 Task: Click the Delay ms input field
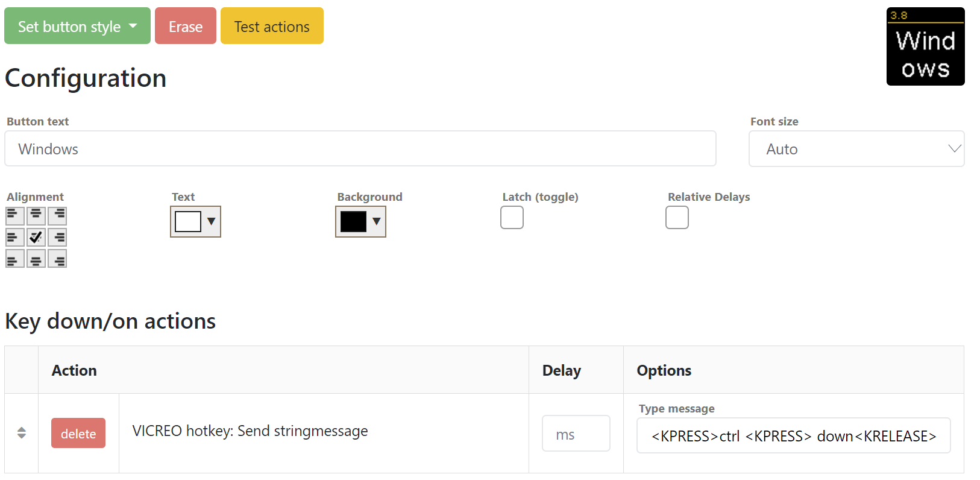576,434
